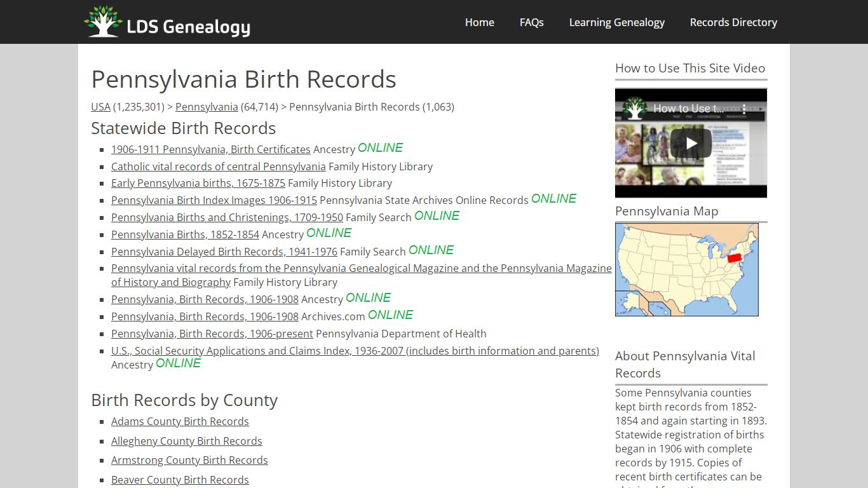Viewport: 868px width, 488px height.
Task: Play the How to Use This Site video
Action: click(x=691, y=143)
